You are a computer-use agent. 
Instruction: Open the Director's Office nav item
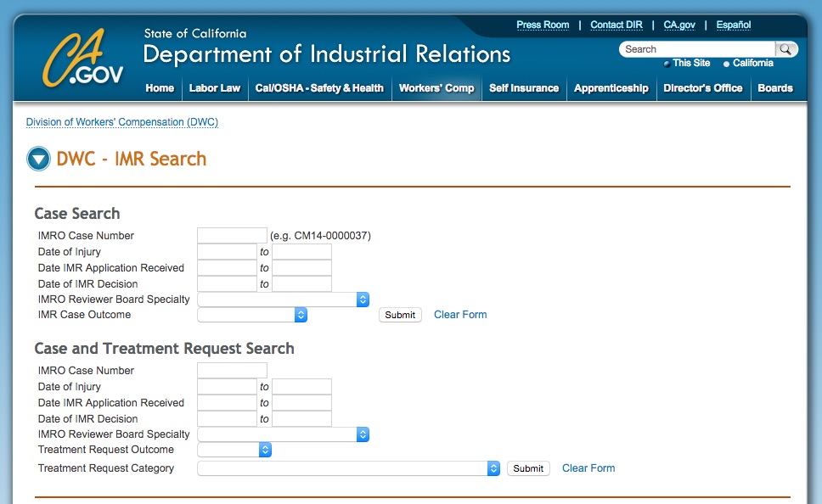[x=703, y=88]
